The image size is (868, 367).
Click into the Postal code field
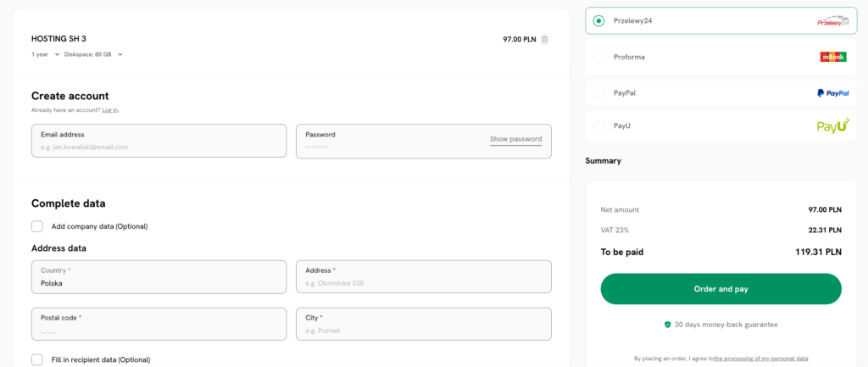(x=159, y=324)
